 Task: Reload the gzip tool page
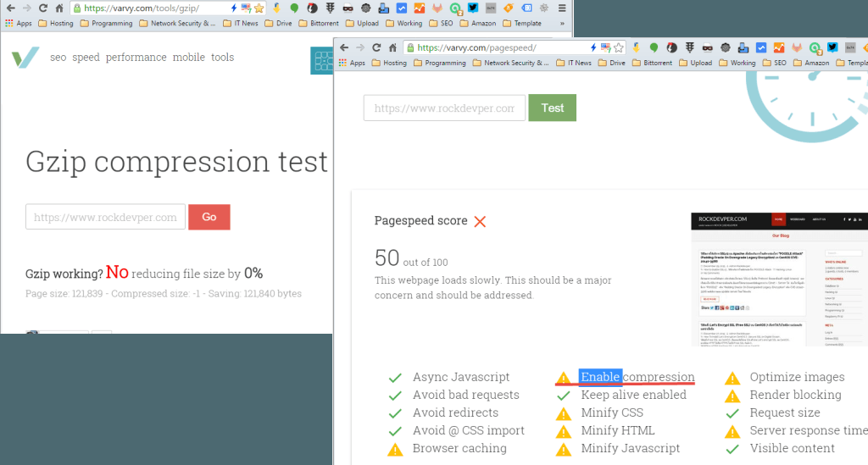[x=42, y=8]
